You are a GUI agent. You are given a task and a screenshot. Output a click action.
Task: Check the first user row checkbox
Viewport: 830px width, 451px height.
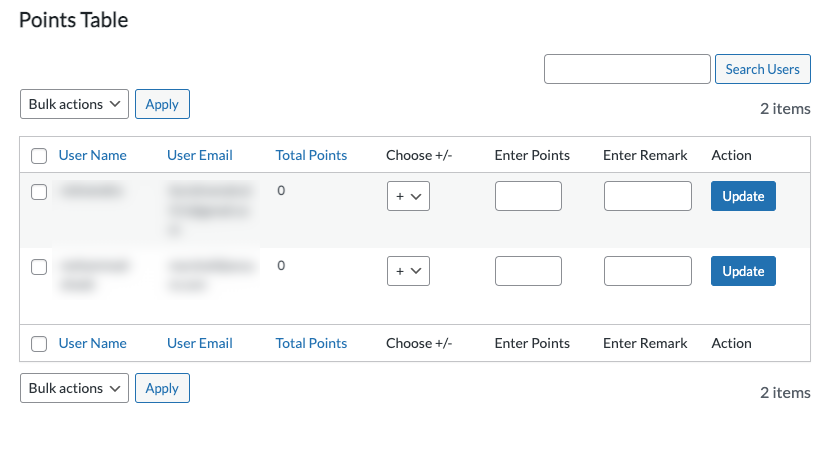[x=39, y=193]
